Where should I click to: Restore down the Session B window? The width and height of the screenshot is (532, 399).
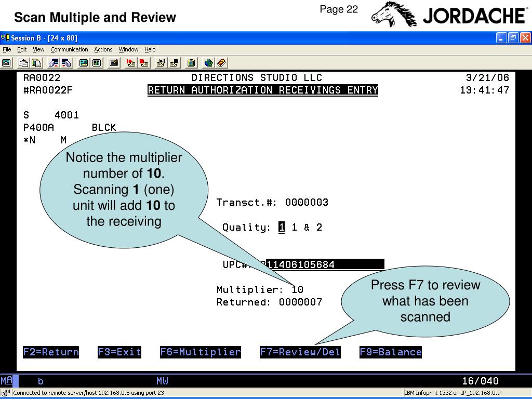(x=513, y=37)
